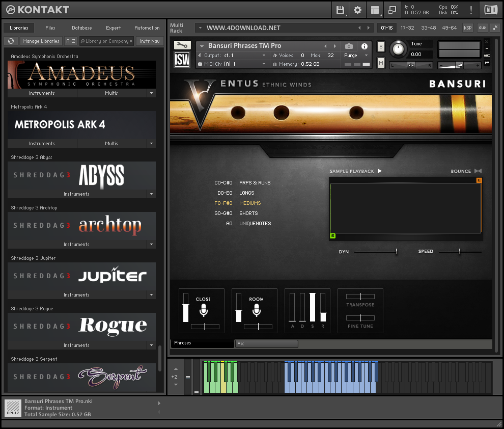
Task: Click the ISW instrument logo
Action: tap(182, 60)
